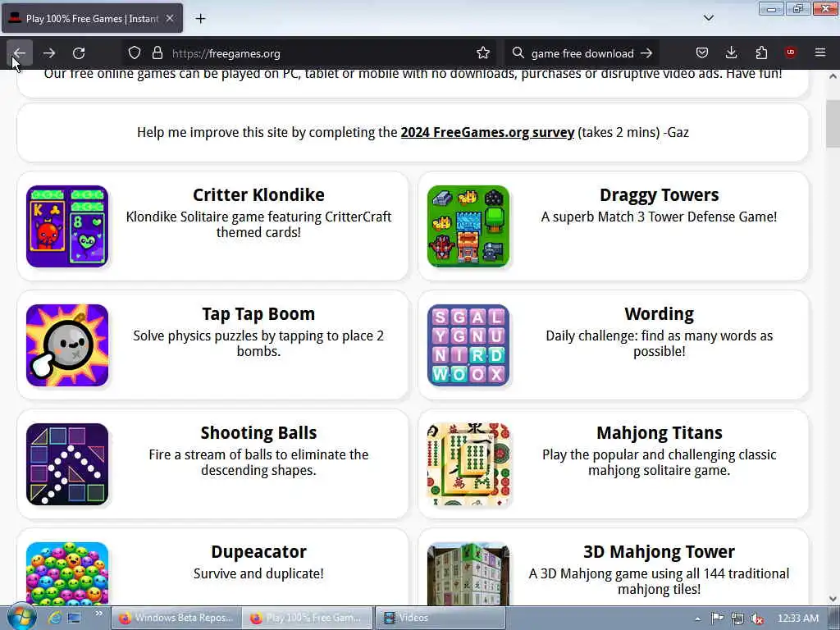Open the Wording game title
The image size is (840, 630).
pos(659,314)
